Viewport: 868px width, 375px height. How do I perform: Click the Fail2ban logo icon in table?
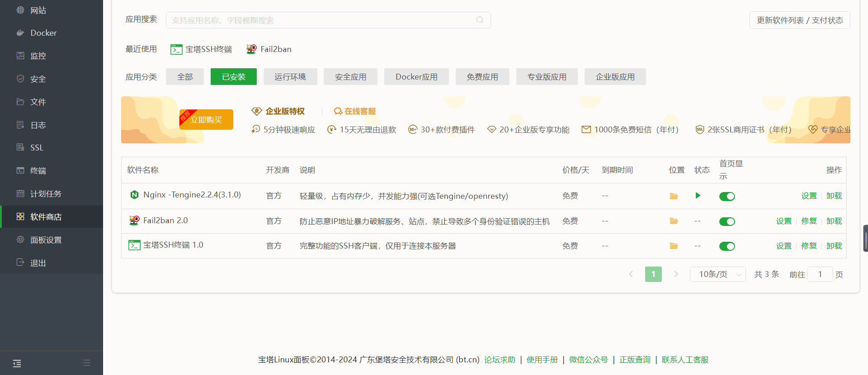click(134, 220)
